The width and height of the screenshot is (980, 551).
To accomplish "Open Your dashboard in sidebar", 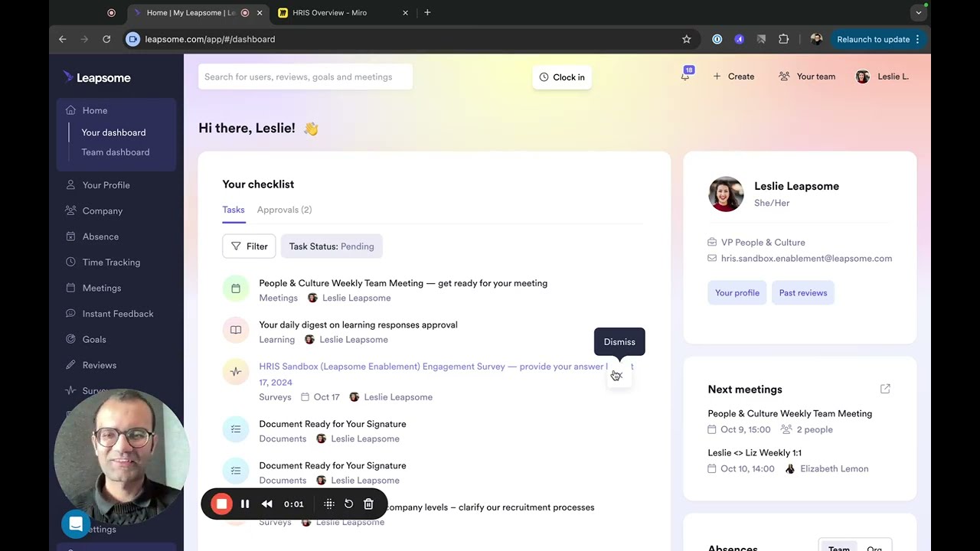I will (x=113, y=132).
